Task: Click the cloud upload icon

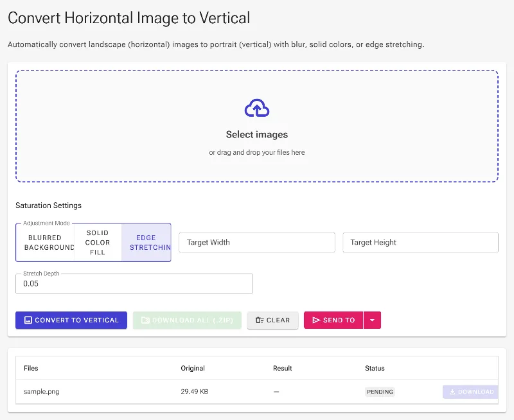Action: tap(256, 108)
